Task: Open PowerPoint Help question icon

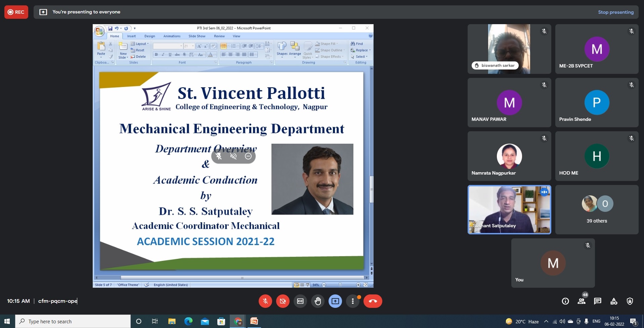Action: click(371, 36)
